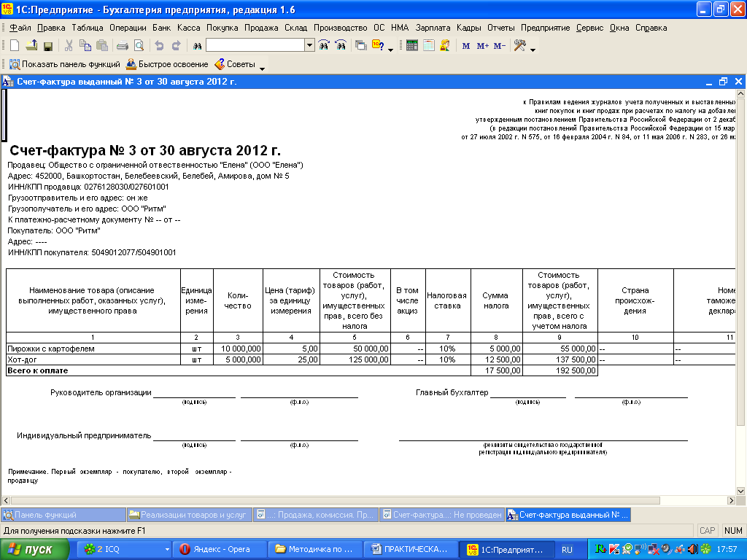The image size is (747, 560).
Task: Print the invoice with printer icon
Action: 123,46
